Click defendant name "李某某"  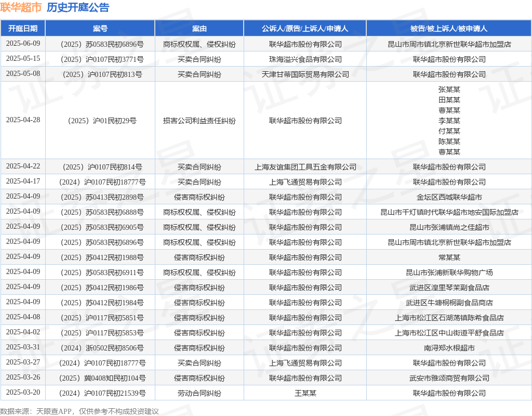449,121
